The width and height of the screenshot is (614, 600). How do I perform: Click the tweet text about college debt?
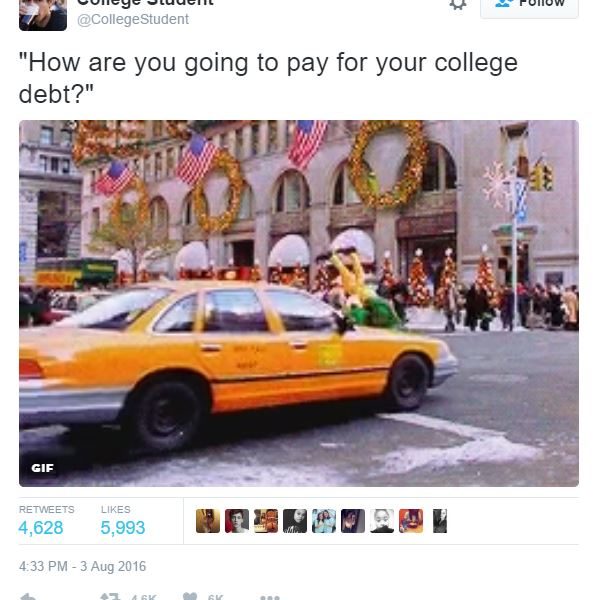(x=268, y=78)
